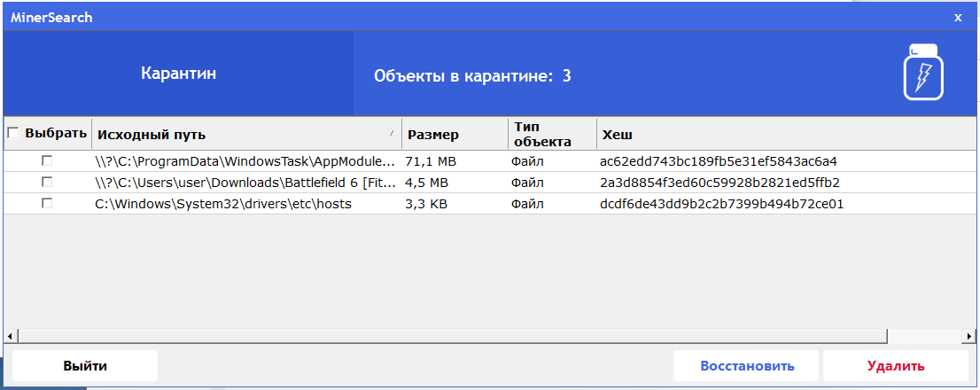
Task: Click hash ac62edd743bc189fb5e31ef5843ac6a4
Action: click(718, 161)
